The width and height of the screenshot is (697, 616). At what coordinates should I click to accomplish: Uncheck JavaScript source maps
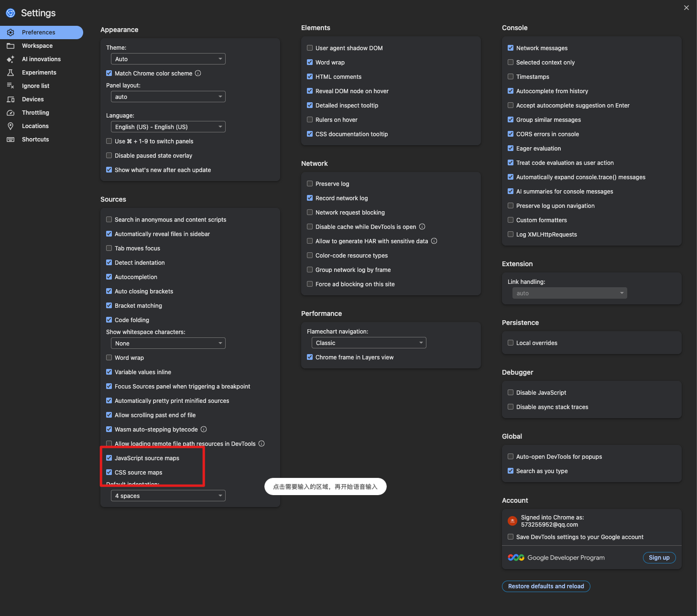click(x=109, y=458)
